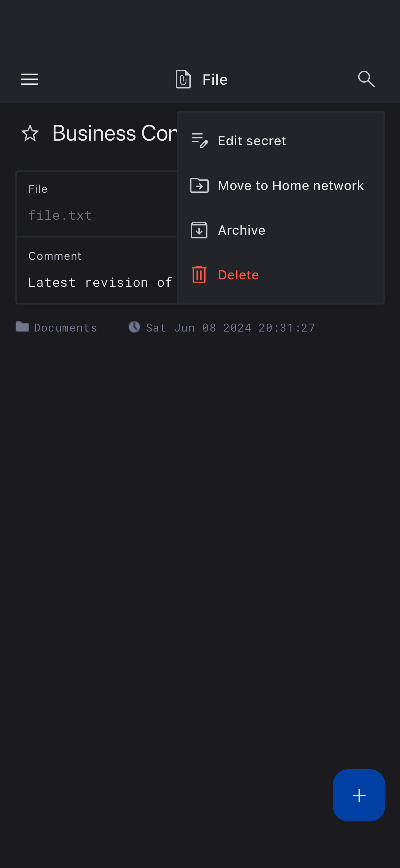Image resolution: width=400 pixels, height=868 pixels.
Task: Click the red Delete trash icon
Action: pyautogui.click(x=199, y=275)
